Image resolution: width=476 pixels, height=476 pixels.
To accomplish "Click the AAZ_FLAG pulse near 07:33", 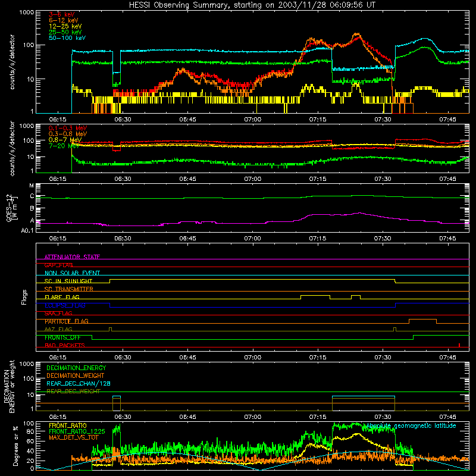I will point(394,329).
